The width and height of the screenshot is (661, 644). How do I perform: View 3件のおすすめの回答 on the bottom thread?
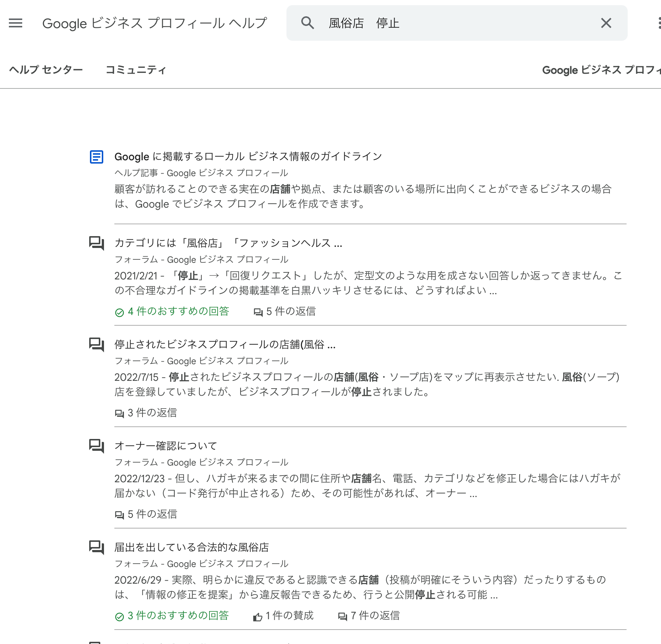[x=172, y=615]
